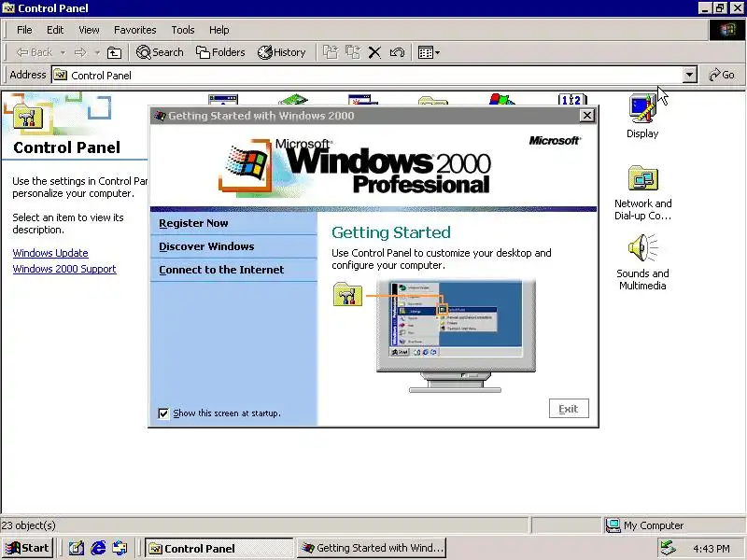Select the Network and Dial-up Connections icon

[x=642, y=193]
